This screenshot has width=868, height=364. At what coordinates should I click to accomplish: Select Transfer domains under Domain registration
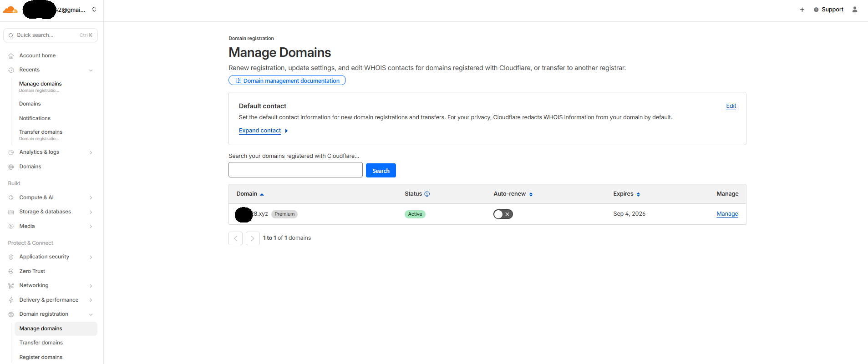41,343
